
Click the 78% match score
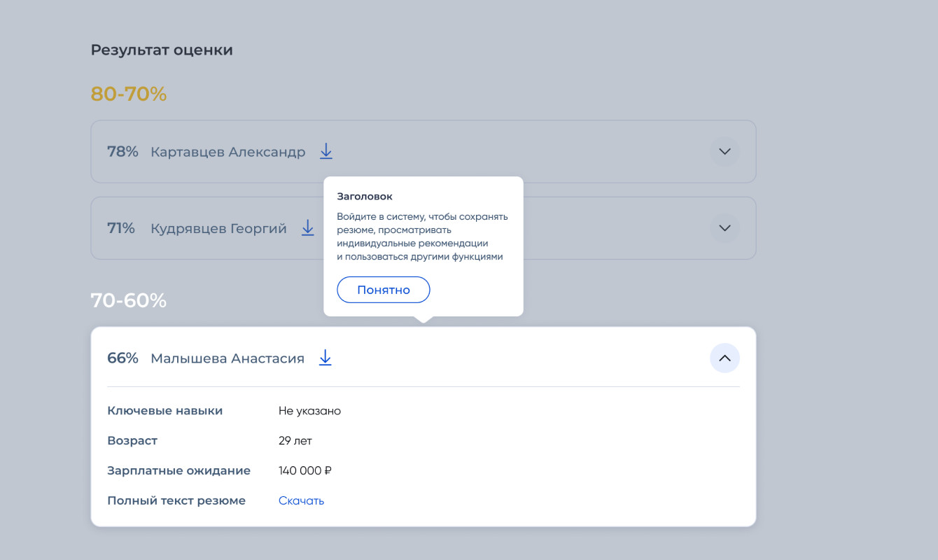pos(122,152)
